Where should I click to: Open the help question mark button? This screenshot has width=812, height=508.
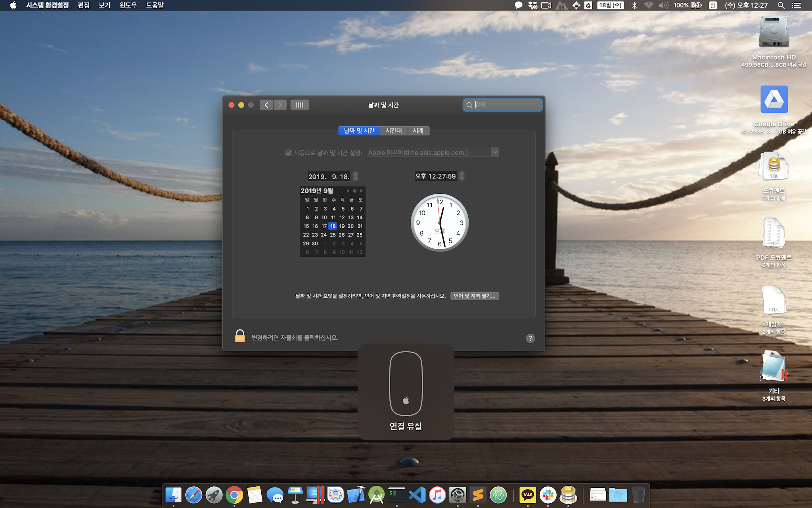tap(530, 338)
